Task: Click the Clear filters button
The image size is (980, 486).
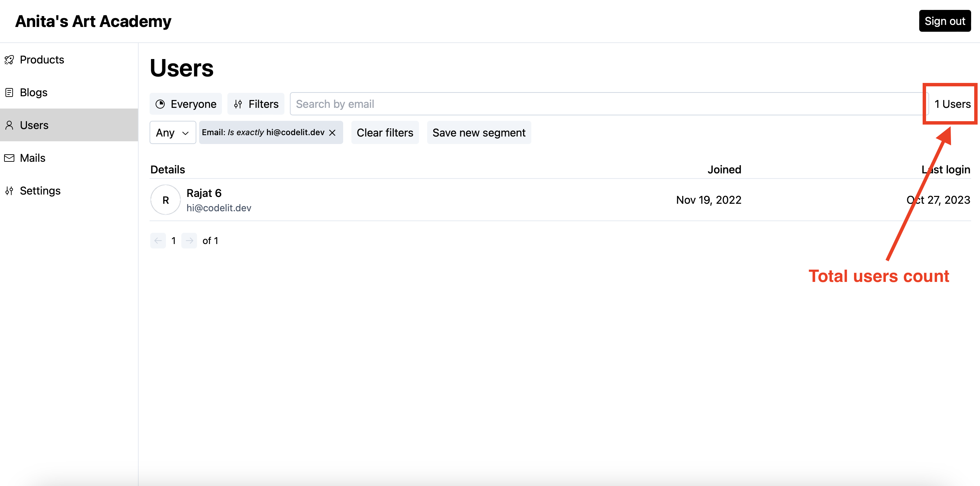Action: pyautogui.click(x=384, y=133)
